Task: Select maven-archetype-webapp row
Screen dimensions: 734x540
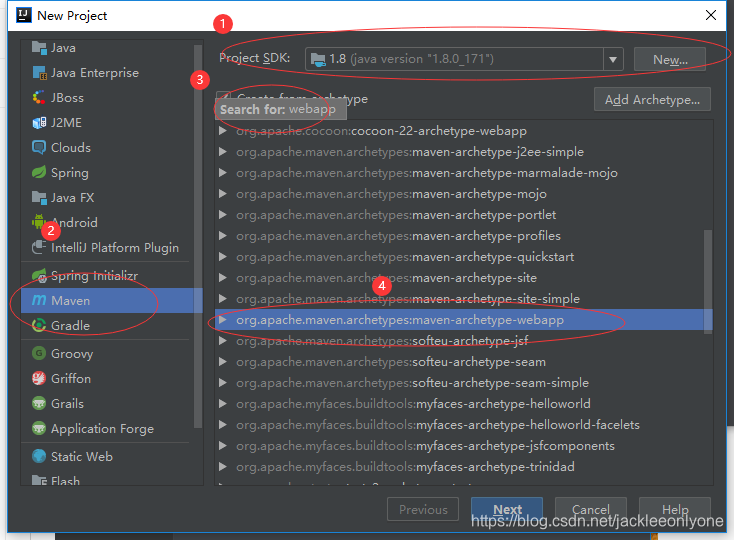Action: 463,320
